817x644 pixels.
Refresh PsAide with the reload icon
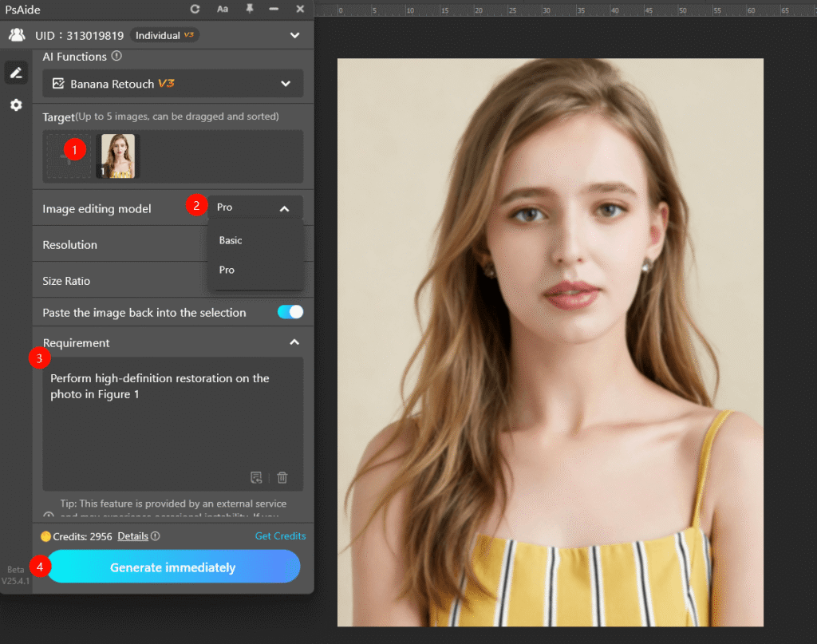click(194, 9)
